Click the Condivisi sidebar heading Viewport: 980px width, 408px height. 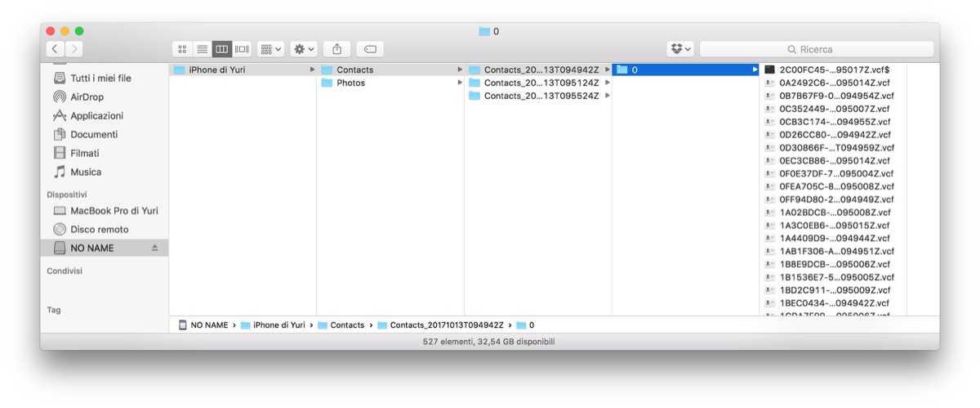65,271
